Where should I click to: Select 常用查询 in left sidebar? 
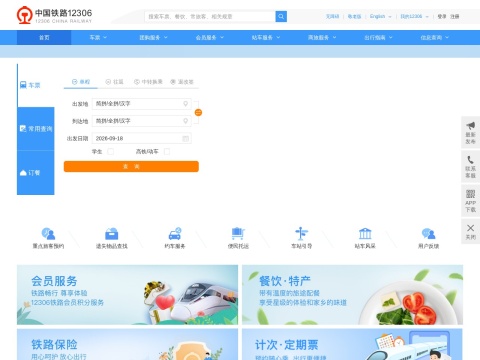click(x=36, y=129)
